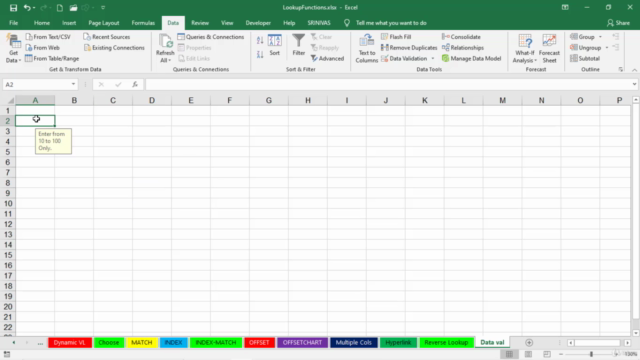This screenshot has height=360, width=640.
Task: Open the Developer tab
Action: tap(258, 23)
